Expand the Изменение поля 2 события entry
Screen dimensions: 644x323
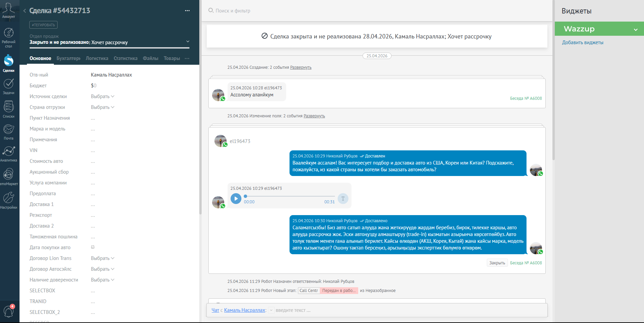(x=314, y=116)
